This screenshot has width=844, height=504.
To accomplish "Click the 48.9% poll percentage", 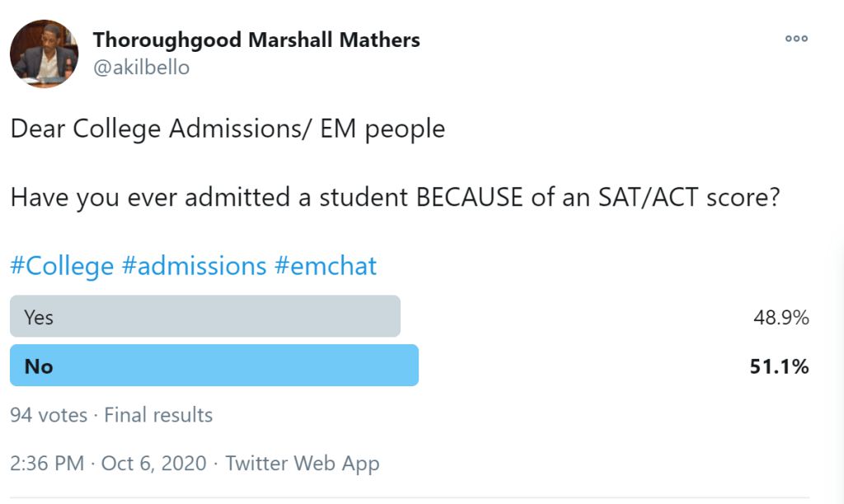I will click(x=779, y=318).
